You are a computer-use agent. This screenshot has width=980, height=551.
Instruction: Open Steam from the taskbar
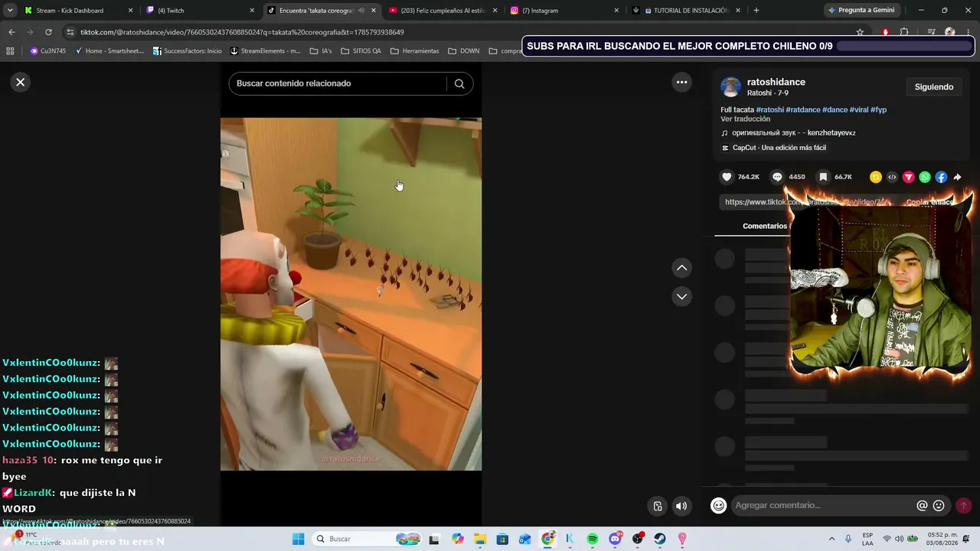(x=659, y=539)
